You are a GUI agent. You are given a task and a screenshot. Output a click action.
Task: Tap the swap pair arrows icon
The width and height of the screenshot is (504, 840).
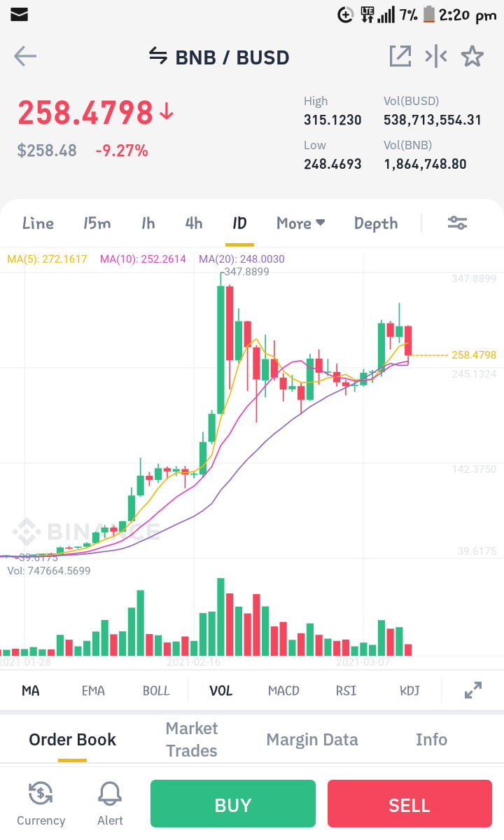point(157,55)
